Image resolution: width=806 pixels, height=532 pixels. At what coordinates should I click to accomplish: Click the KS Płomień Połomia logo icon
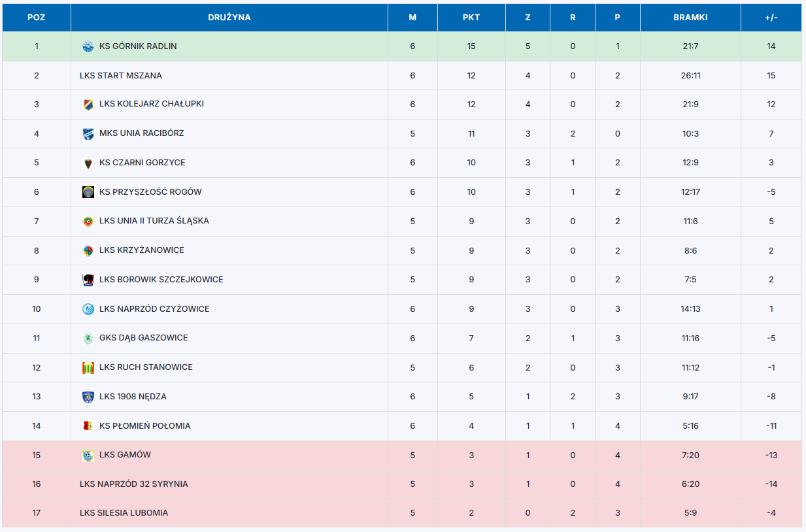pyautogui.click(x=88, y=426)
